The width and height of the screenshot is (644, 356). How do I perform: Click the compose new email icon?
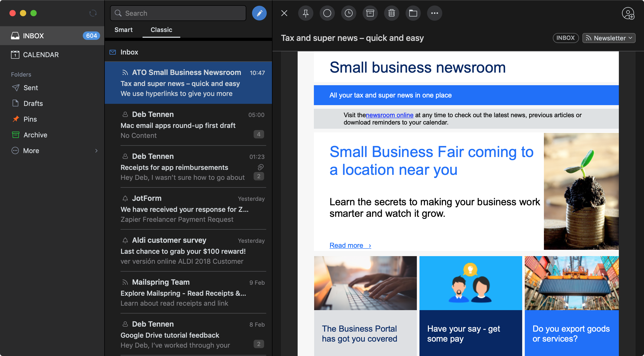[259, 13]
